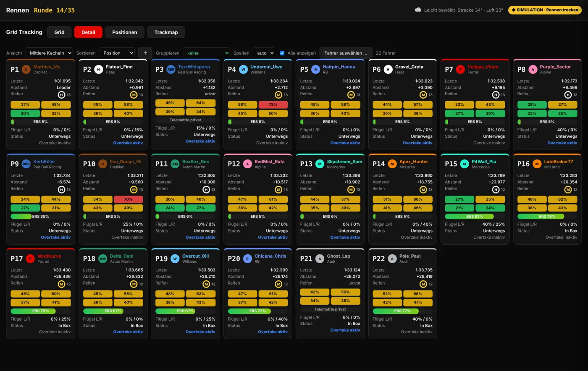Click the hard tyre icon on PitWall_Pia's card
The height and width of the screenshot is (371, 588).
[496, 190]
